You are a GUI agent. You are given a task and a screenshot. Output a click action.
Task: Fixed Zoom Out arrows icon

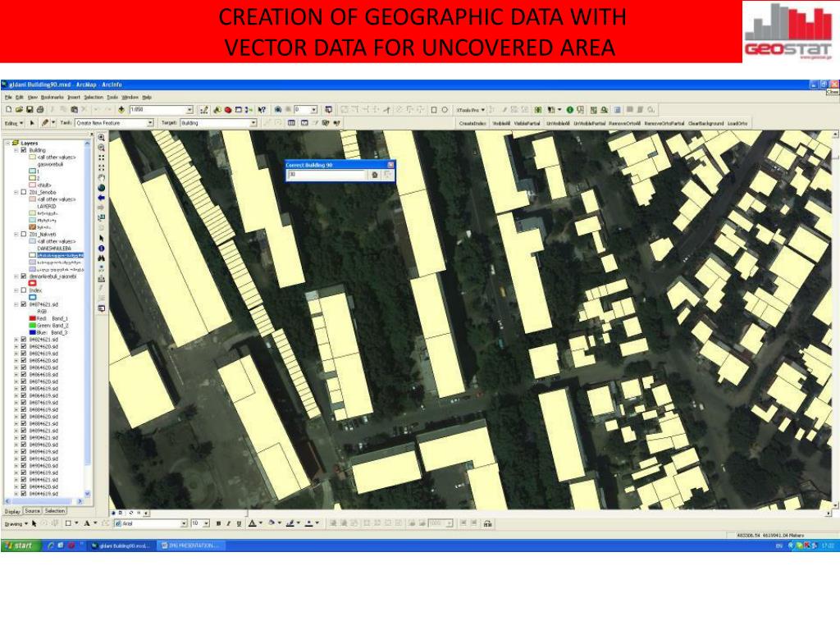tap(101, 168)
